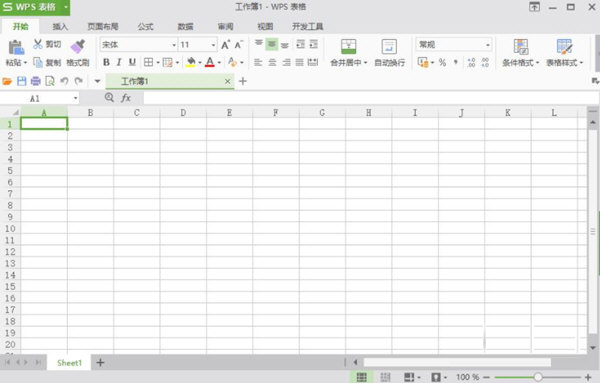Open the 插入 ribbon tab
This screenshot has width=600, height=383.
60,26
